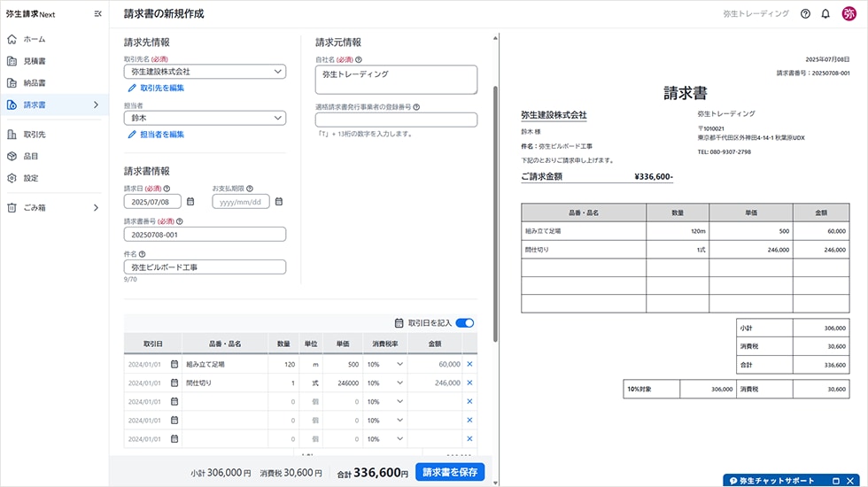Click the form's vertical scrollbar
This screenshot has width=868, height=487.
[x=495, y=213]
